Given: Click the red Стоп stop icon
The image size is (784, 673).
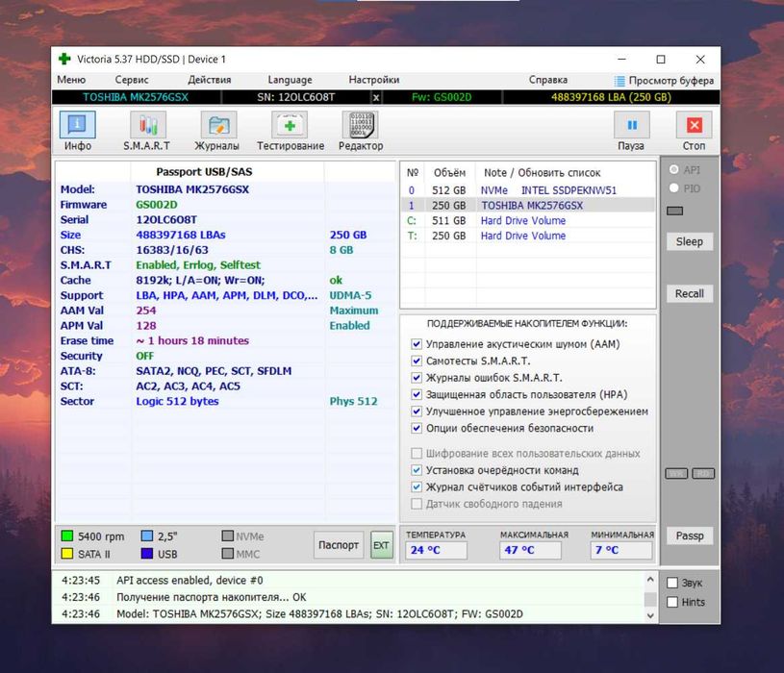Looking at the screenshot, I should click(694, 124).
